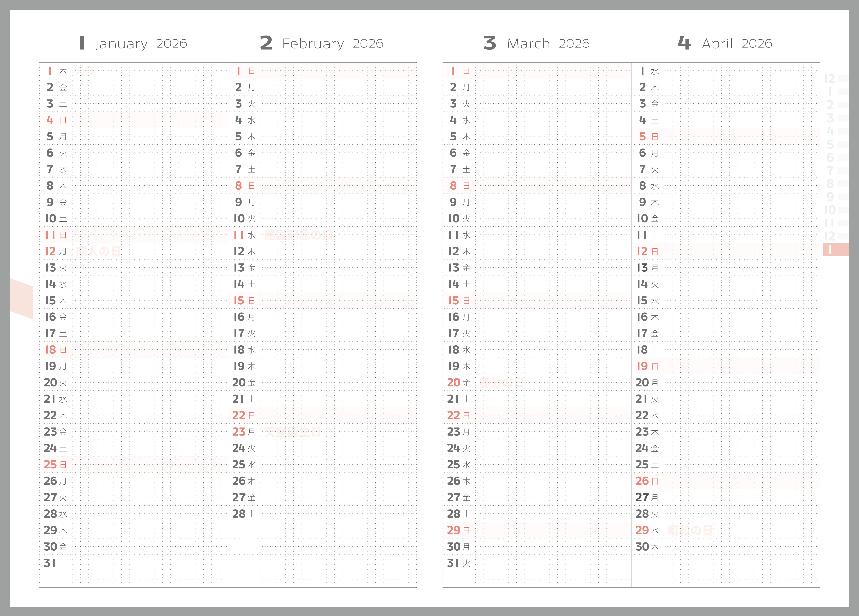Select April 19 日 Sunday date
Image resolution: width=859 pixels, height=616 pixels.
point(648,366)
